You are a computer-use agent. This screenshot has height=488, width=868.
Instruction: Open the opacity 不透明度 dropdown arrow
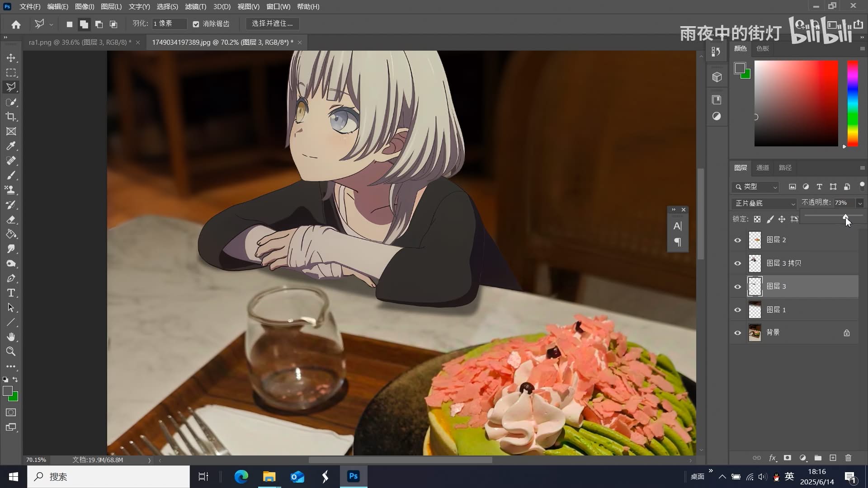click(860, 203)
